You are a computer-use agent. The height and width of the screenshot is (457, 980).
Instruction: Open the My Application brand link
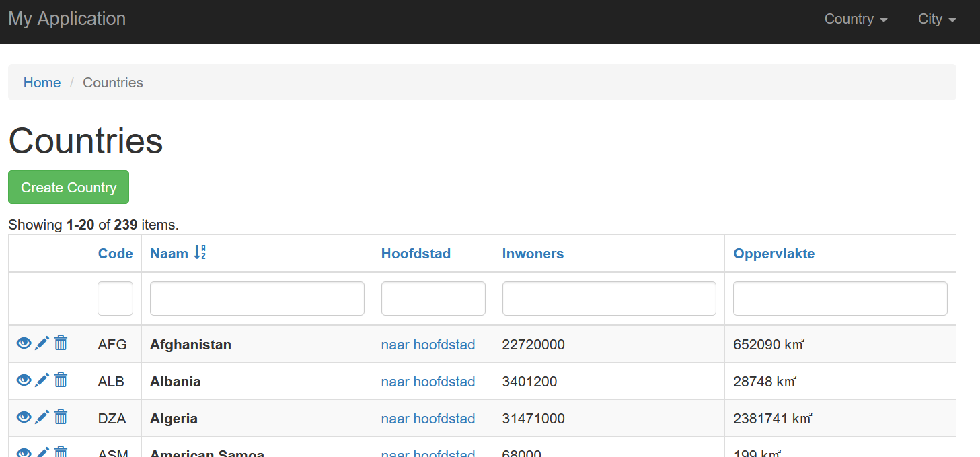(67, 19)
